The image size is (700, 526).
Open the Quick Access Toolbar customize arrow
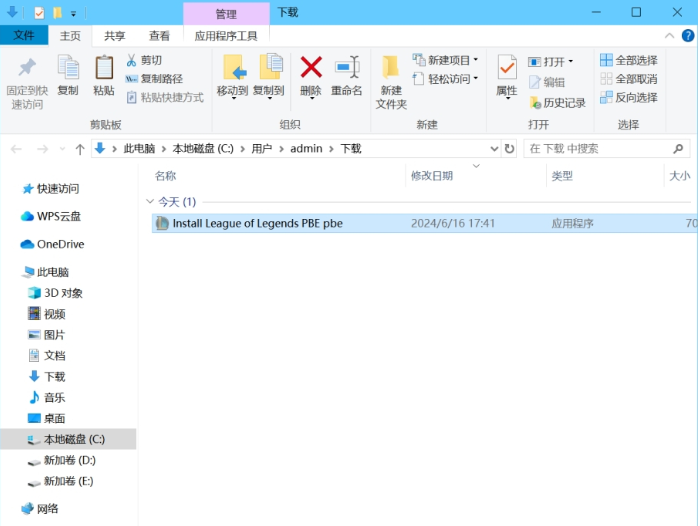click(x=73, y=14)
